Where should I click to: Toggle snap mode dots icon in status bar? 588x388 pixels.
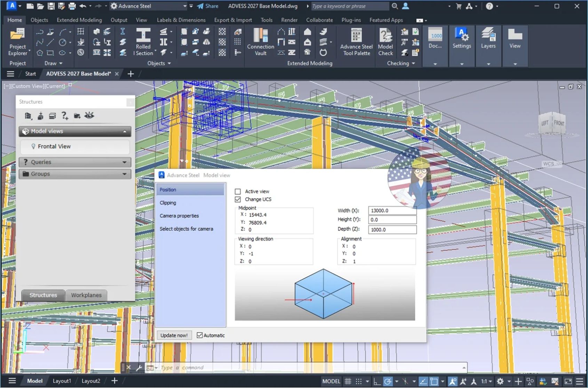pyautogui.click(x=359, y=381)
